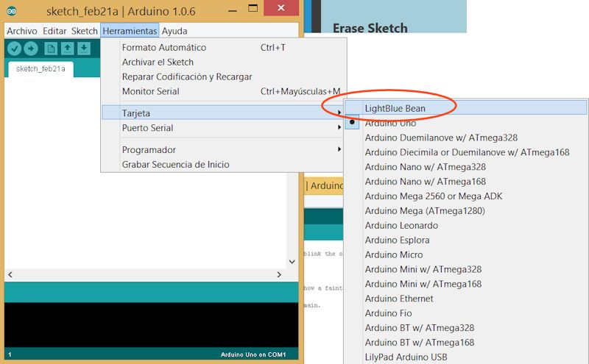Select Arduino Ethernet board
589x364 pixels.
[466, 299]
